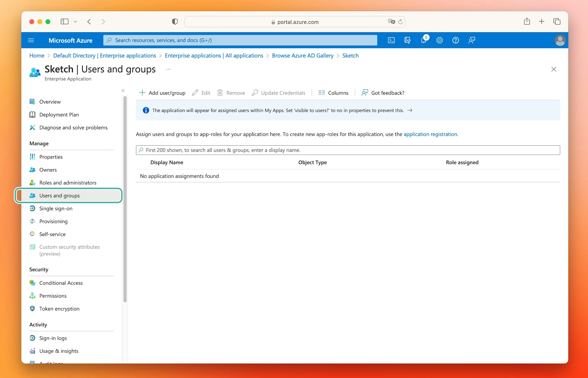Image resolution: width=588 pixels, height=378 pixels.
Task: Open the application registration link
Action: tap(430, 134)
